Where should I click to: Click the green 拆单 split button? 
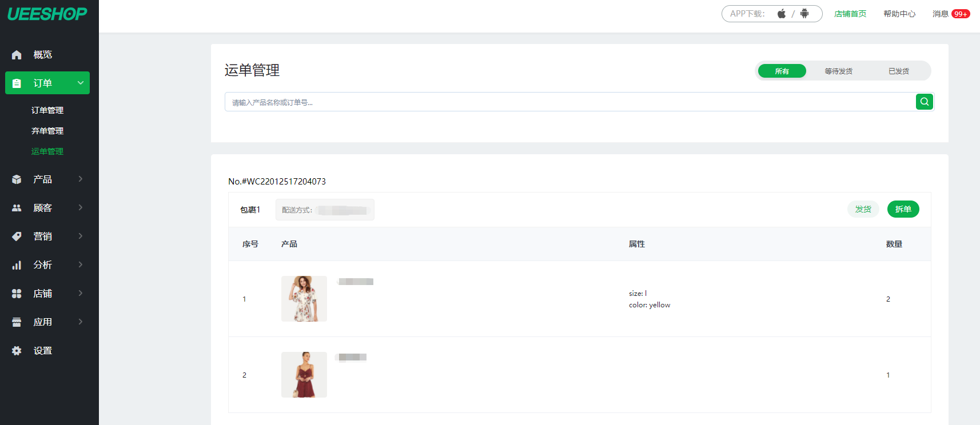[x=903, y=209]
